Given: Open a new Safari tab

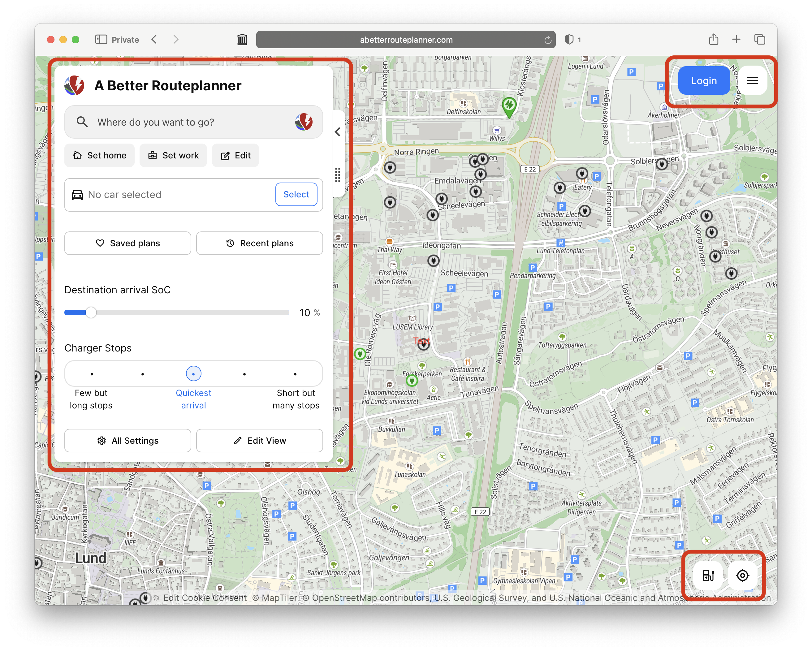Looking at the screenshot, I should [736, 39].
